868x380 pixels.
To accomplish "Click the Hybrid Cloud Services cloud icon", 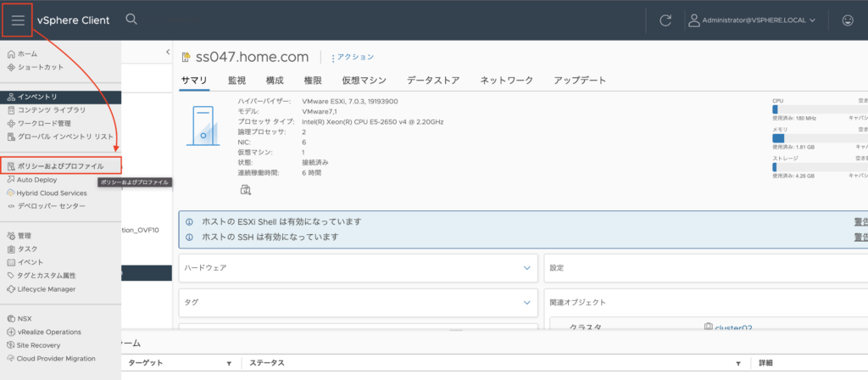I will coord(11,193).
